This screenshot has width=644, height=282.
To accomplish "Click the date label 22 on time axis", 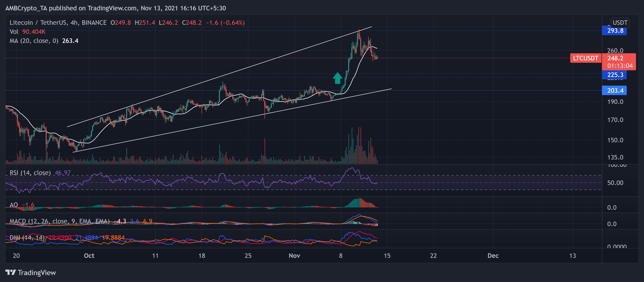I will click(x=433, y=255).
